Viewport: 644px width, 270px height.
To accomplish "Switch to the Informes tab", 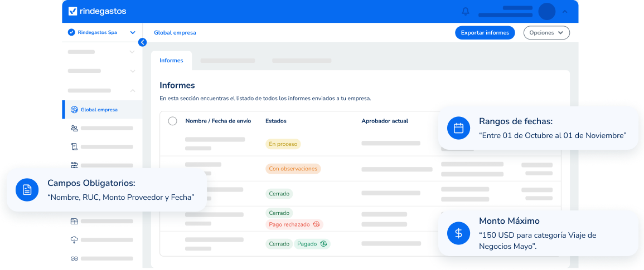I will click(171, 61).
